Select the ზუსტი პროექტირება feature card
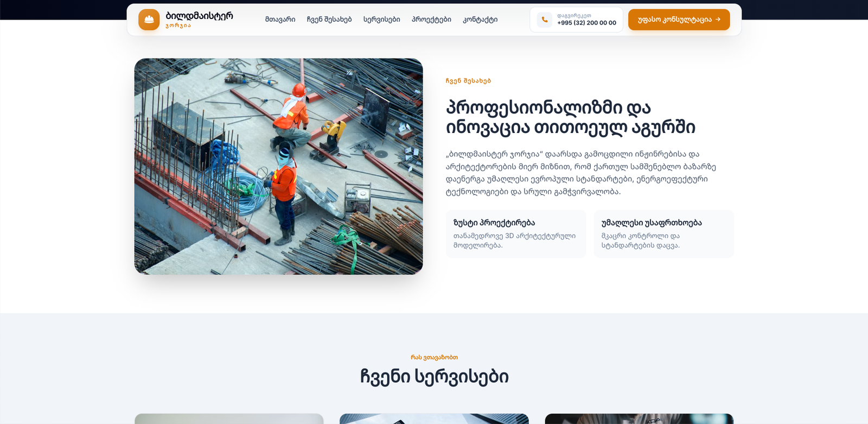Viewport: 868px width, 424px height. click(515, 234)
